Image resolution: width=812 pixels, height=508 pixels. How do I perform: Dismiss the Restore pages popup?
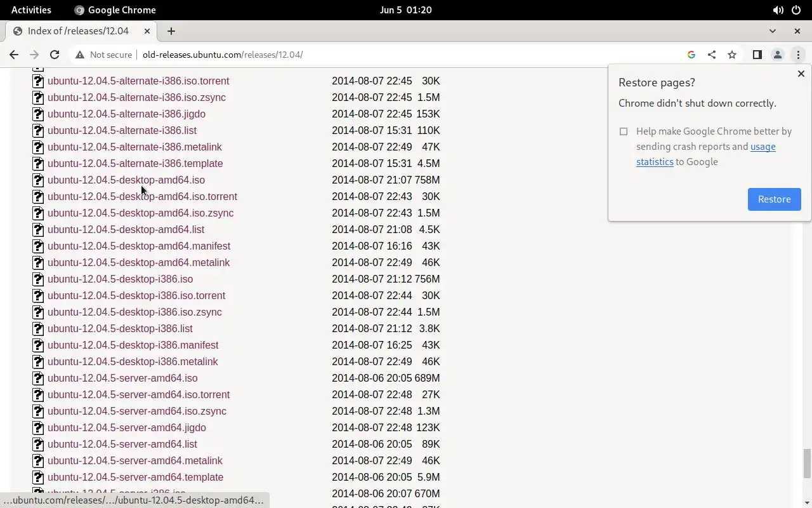(x=801, y=74)
